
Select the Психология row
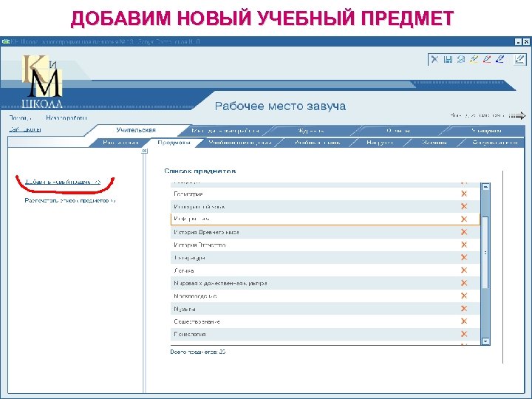pyautogui.click(x=325, y=334)
